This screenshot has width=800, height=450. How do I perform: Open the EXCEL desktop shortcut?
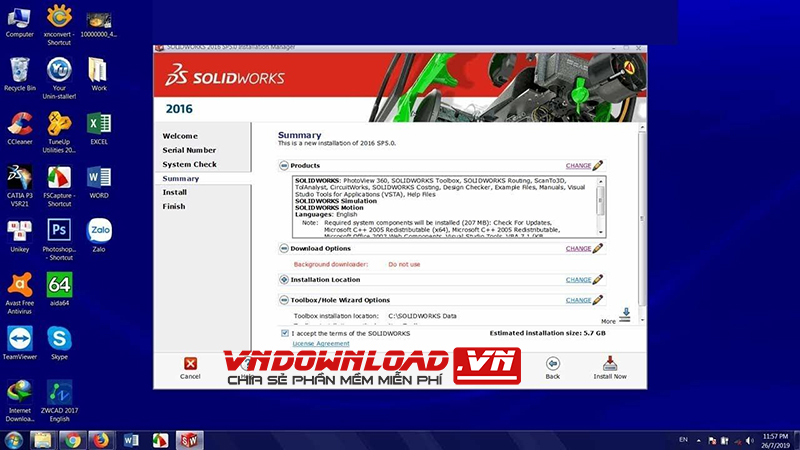[98, 129]
